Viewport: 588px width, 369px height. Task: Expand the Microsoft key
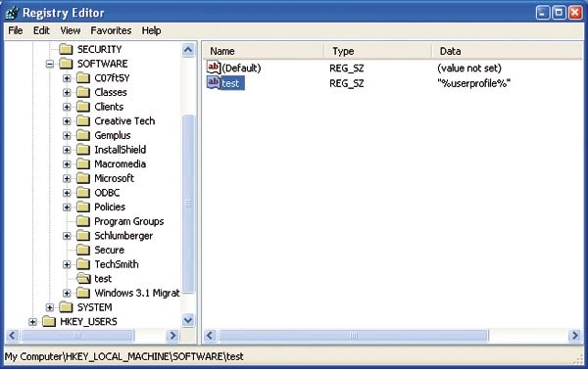(67, 178)
